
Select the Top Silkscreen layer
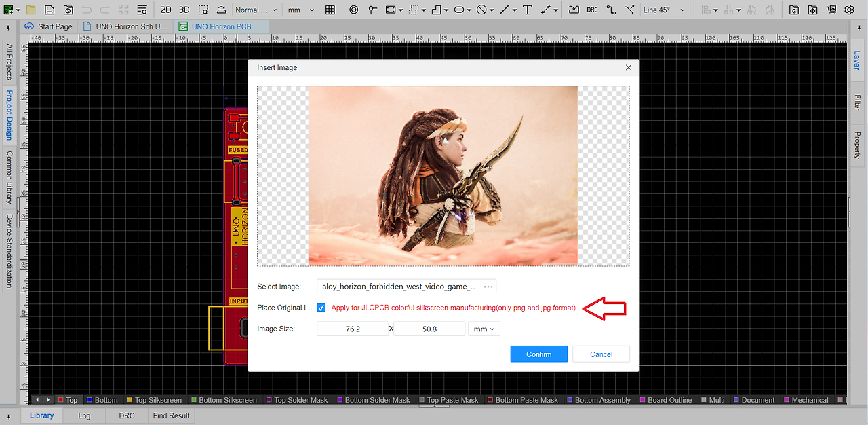click(153, 400)
